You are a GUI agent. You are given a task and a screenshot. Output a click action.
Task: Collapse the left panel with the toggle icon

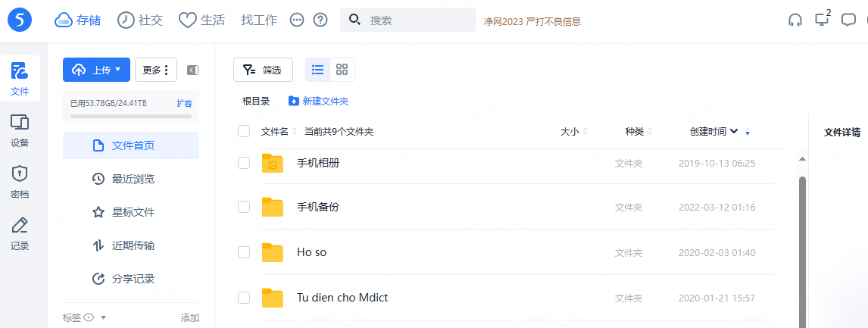[x=192, y=70]
